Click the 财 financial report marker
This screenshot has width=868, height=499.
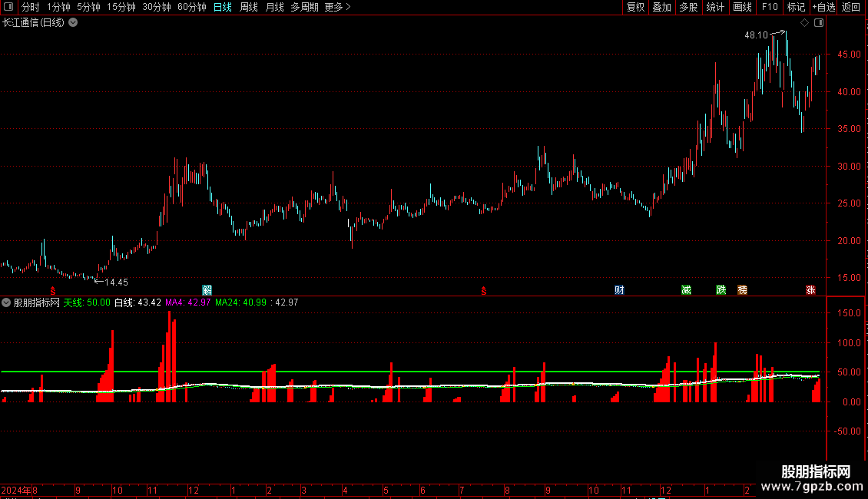click(x=619, y=290)
